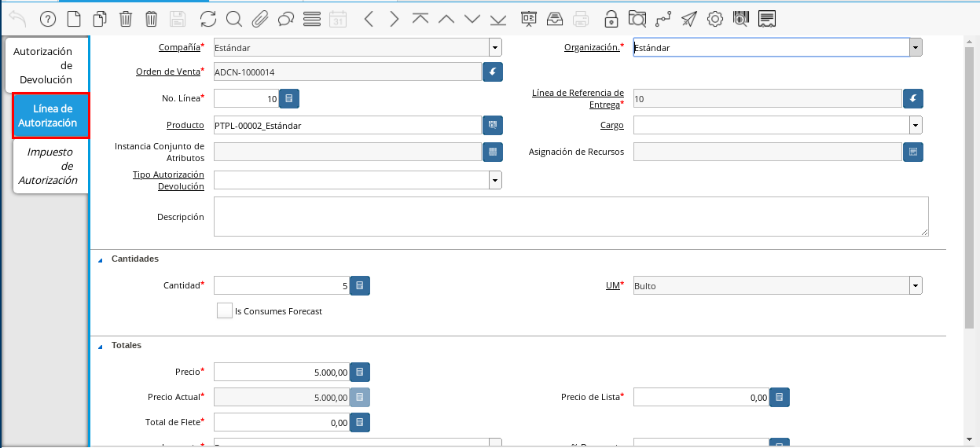Open calculator beside Precio field
Viewport: 980px width, 448px height.
point(360,373)
